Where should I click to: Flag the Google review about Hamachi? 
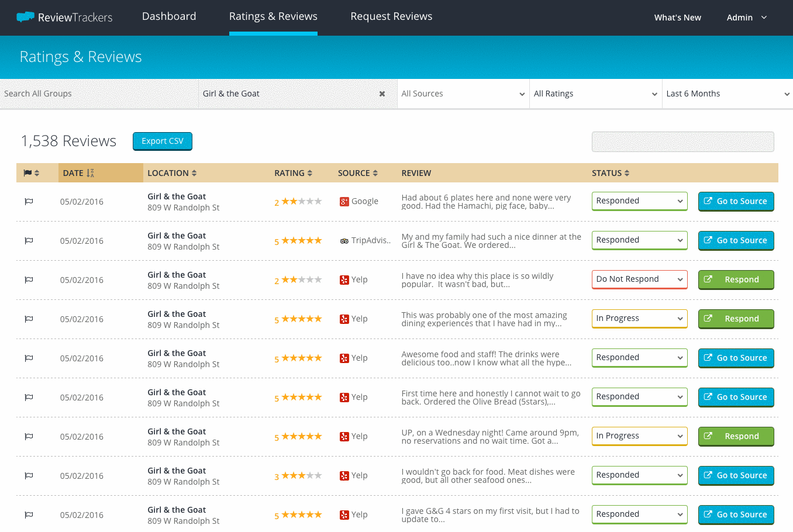(x=29, y=202)
